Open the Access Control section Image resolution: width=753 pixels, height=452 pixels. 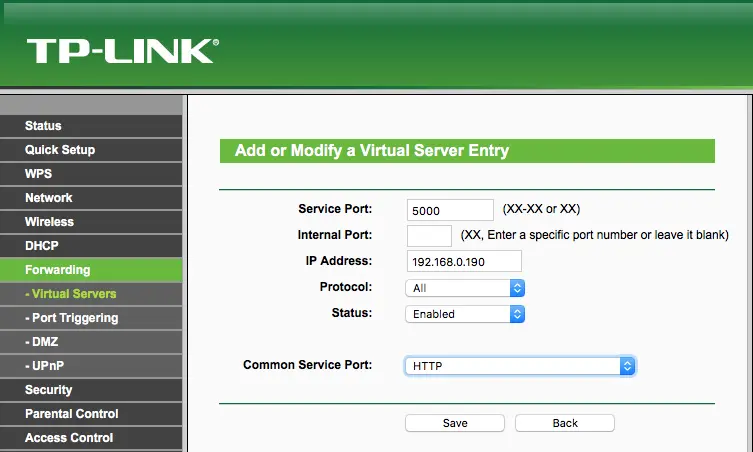coord(91,438)
